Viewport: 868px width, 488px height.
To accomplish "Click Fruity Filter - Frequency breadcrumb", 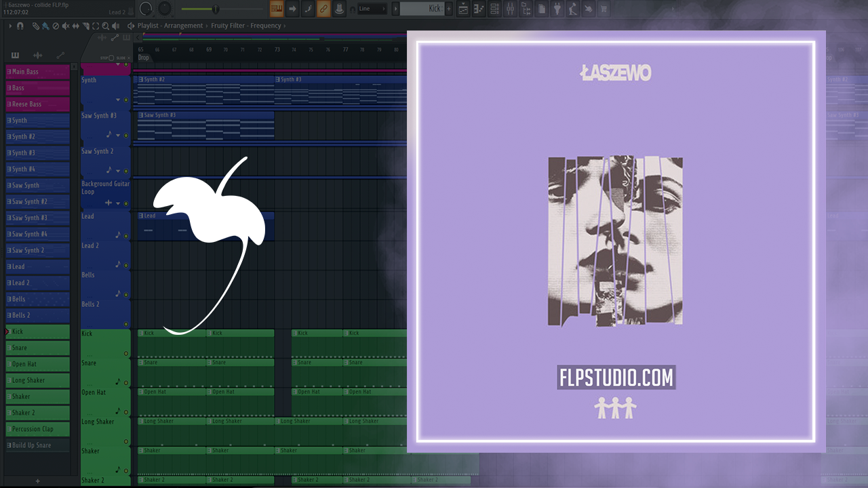I will [x=245, y=26].
